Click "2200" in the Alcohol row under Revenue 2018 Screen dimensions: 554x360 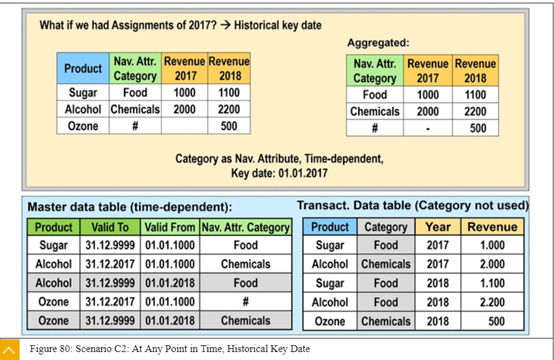coord(229,109)
